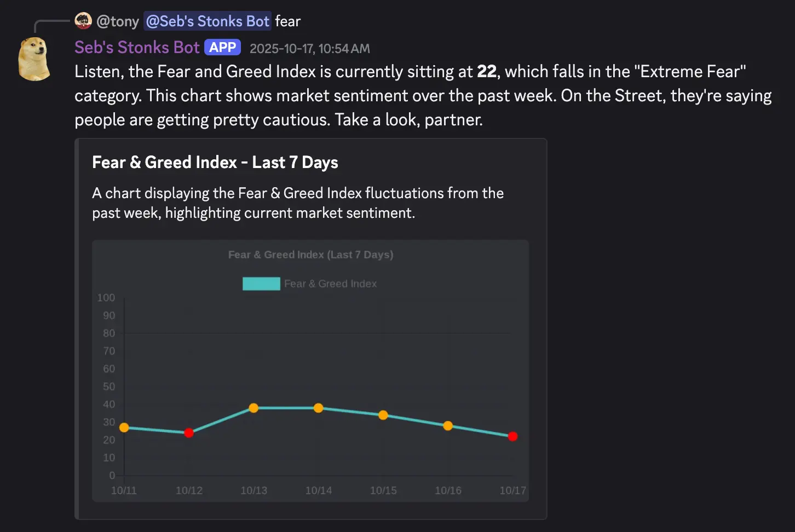The width and height of the screenshot is (795, 532).
Task: Click the APP badge next to the bot name
Action: pos(222,47)
